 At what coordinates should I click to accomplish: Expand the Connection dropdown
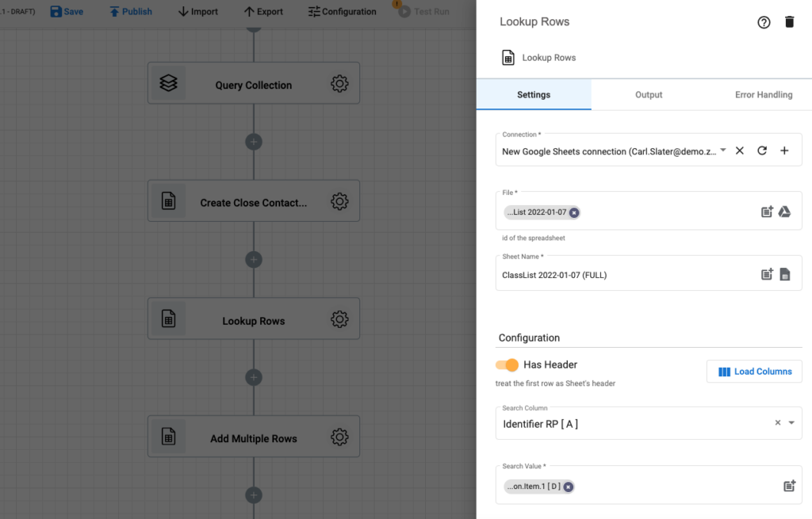coord(723,150)
